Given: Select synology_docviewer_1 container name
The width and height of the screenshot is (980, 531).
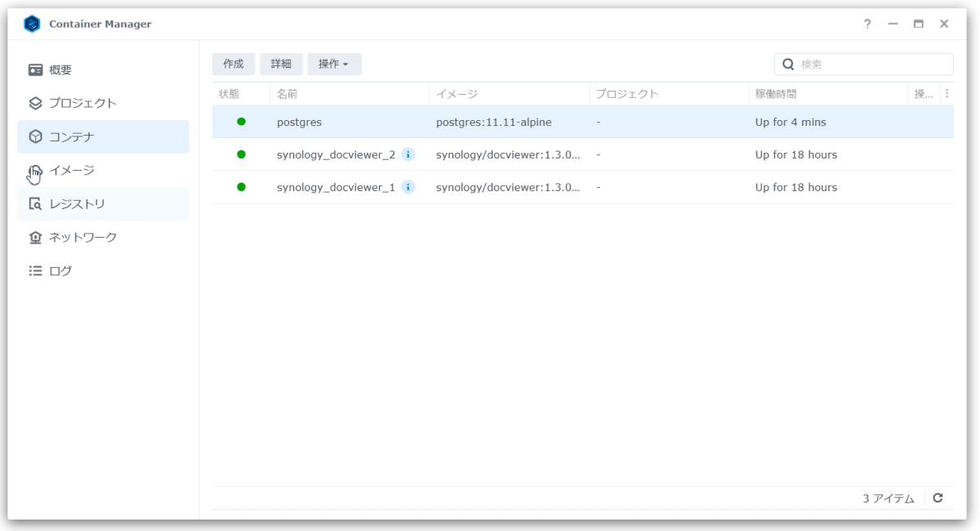Looking at the screenshot, I should pos(336,187).
